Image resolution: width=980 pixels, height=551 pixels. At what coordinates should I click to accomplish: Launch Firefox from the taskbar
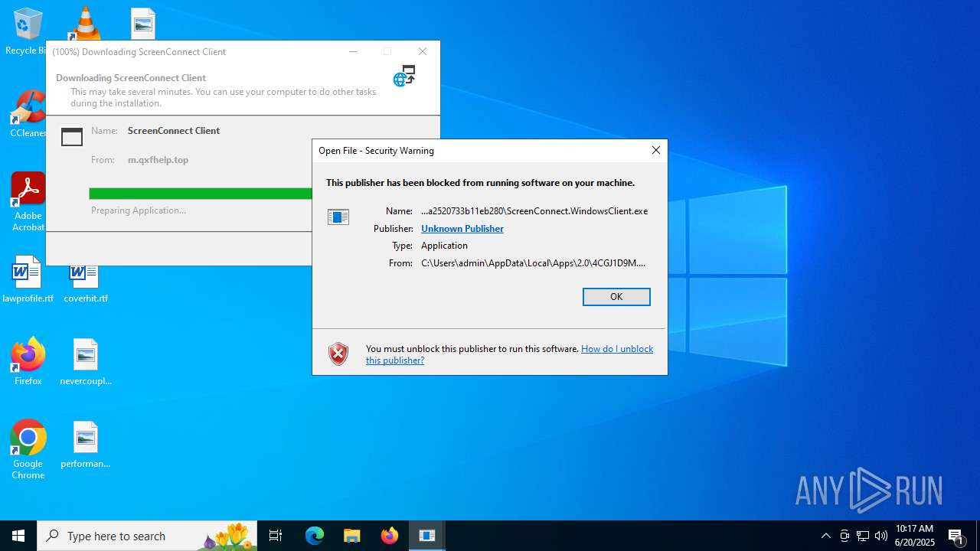click(390, 536)
